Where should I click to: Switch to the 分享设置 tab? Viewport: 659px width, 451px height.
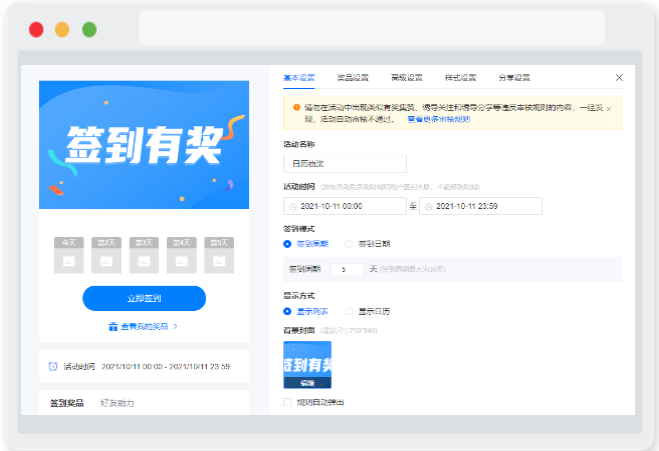point(514,78)
